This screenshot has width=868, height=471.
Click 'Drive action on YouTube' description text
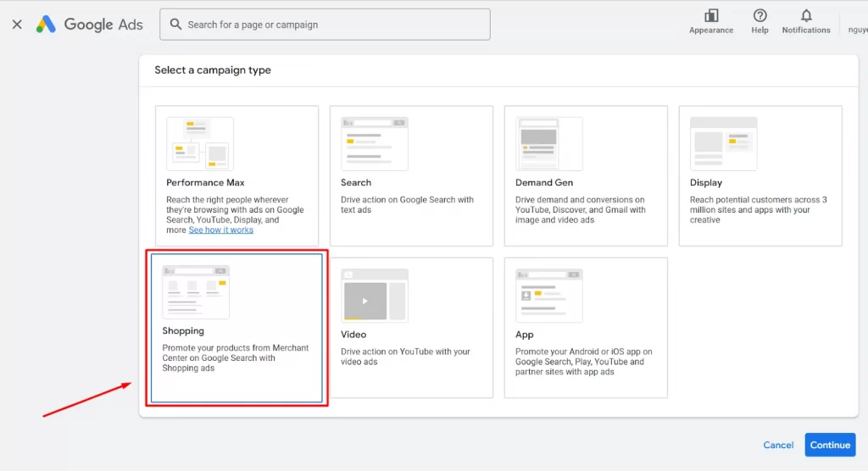tap(405, 357)
